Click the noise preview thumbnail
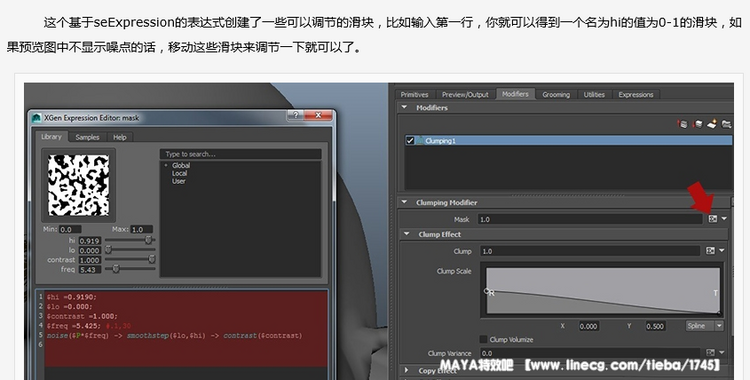This screenshot has height=380, width=750. pos(78,185)
